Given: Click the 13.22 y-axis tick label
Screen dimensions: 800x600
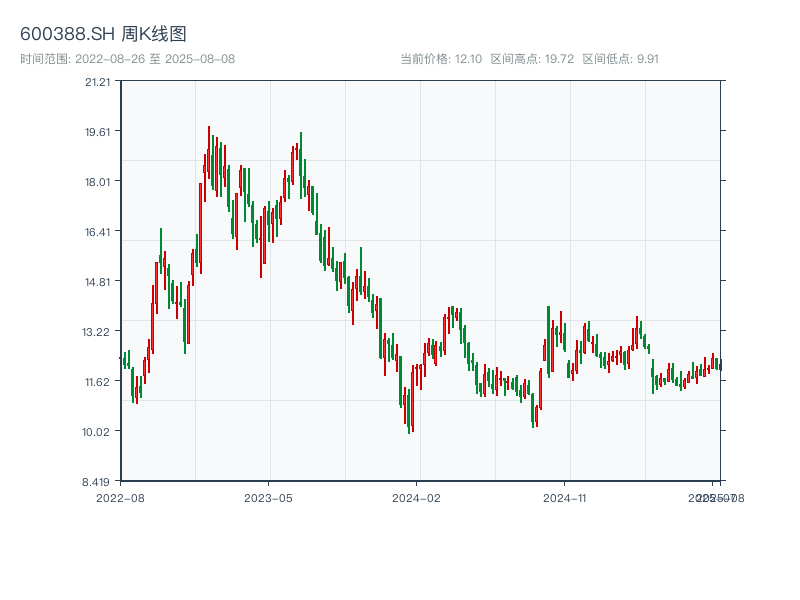Looking at the screenshot, I should click(97, 332).
